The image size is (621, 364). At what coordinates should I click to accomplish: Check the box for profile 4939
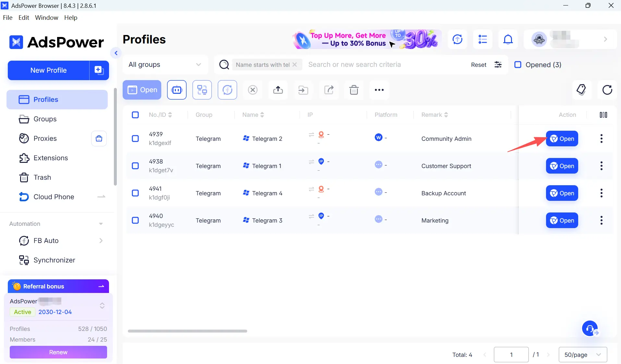pos(135,139)
